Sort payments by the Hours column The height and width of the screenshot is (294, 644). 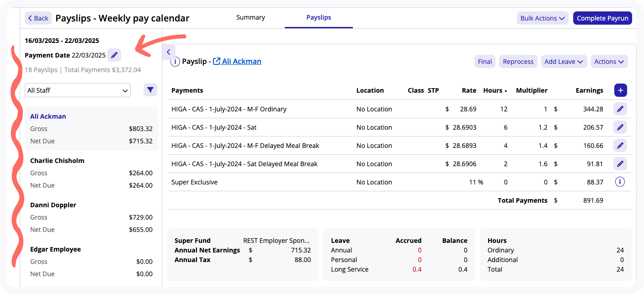coord(495,90)
